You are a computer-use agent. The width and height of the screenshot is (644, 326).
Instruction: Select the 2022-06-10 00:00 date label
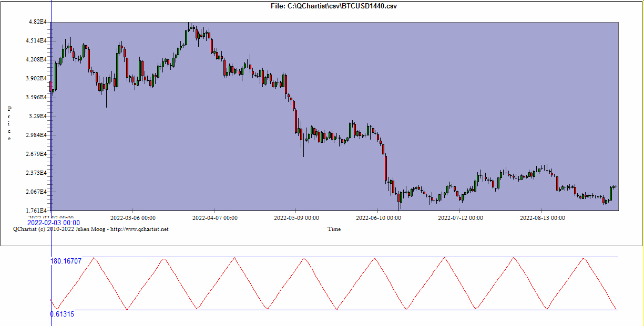[x=379, y=218]
